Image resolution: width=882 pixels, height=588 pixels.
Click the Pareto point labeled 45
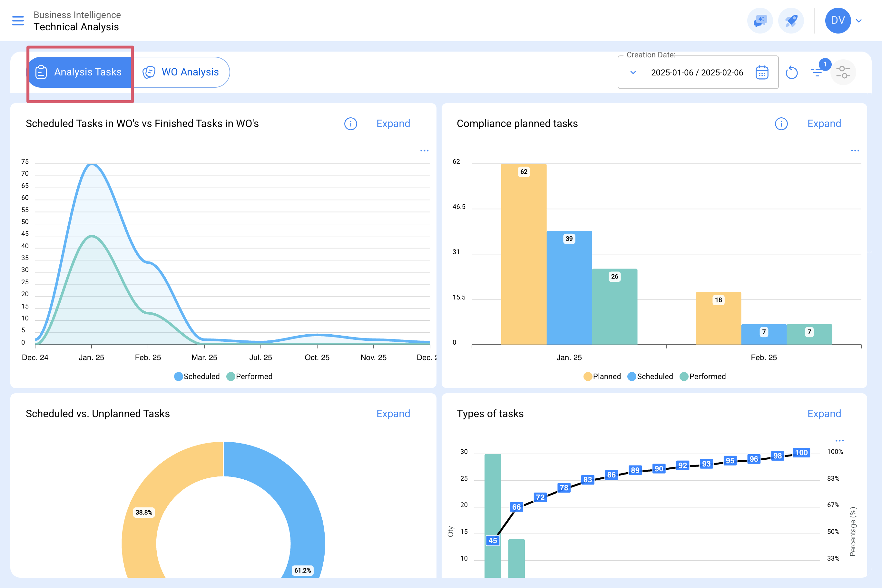[493, 540]
